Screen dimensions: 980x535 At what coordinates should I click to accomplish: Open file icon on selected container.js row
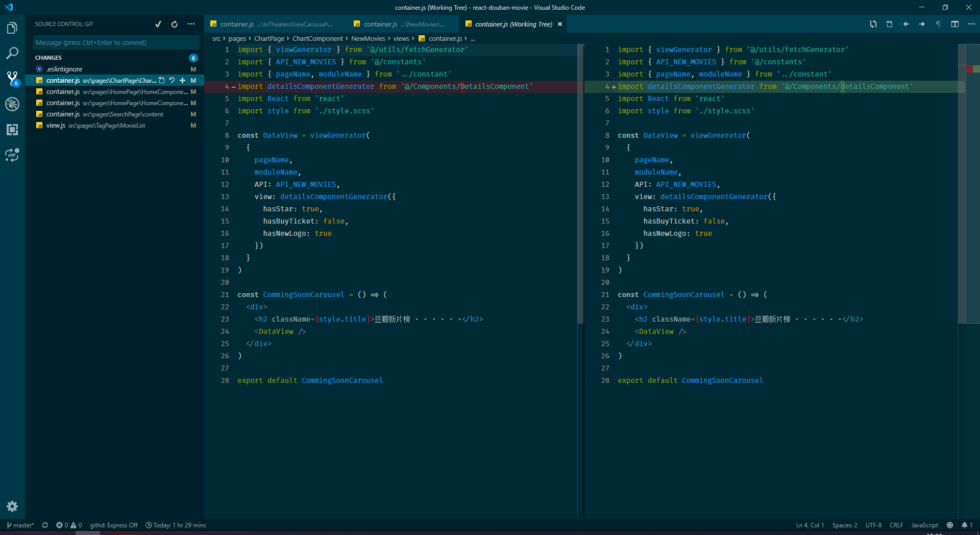pyautogui.click(x=162, y=80)
